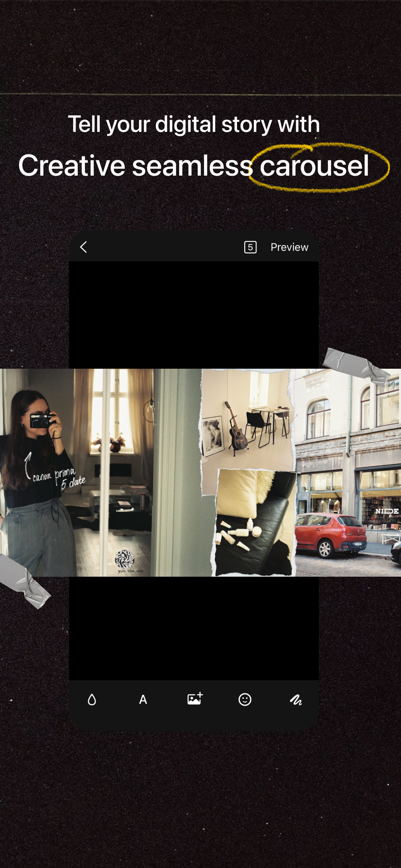Viewport: 401px width, 868px height.
Task: Select the scribble drawing tool
Action: point(296,700)
